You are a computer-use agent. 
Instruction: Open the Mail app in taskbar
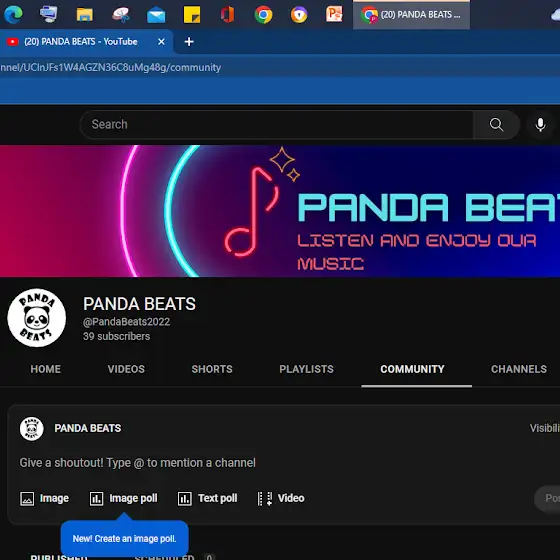pos(156,15)
